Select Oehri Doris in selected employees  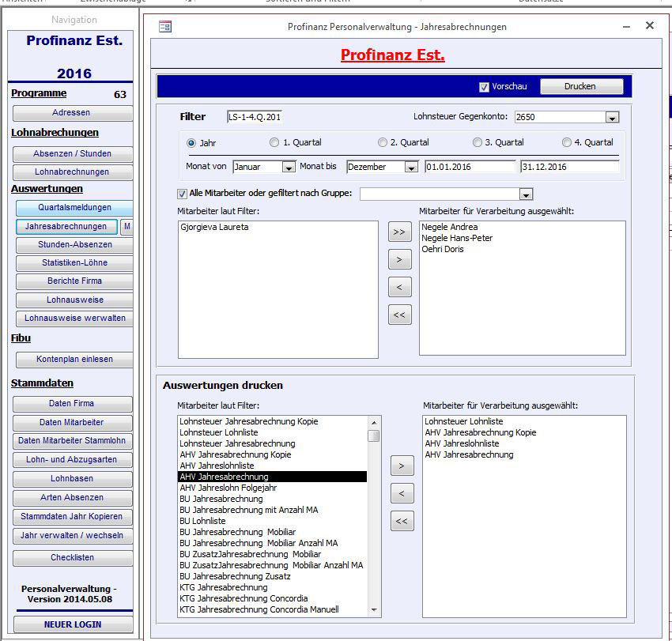point(522,250)
